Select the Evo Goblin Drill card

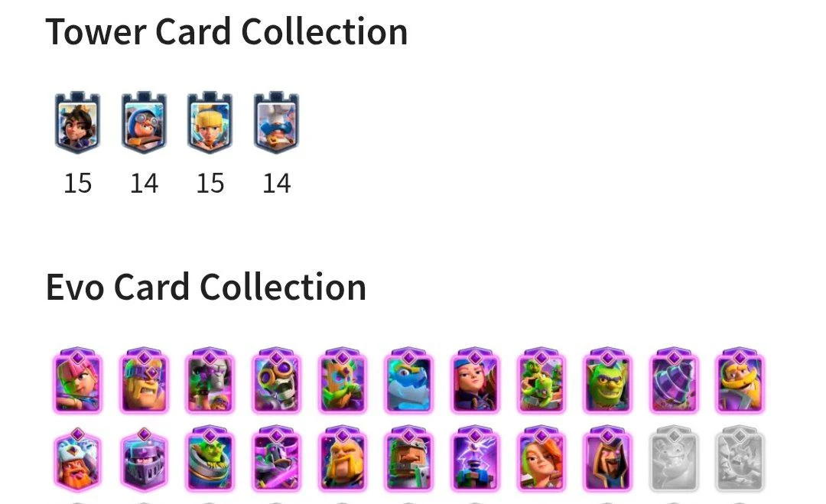[673, 380]
